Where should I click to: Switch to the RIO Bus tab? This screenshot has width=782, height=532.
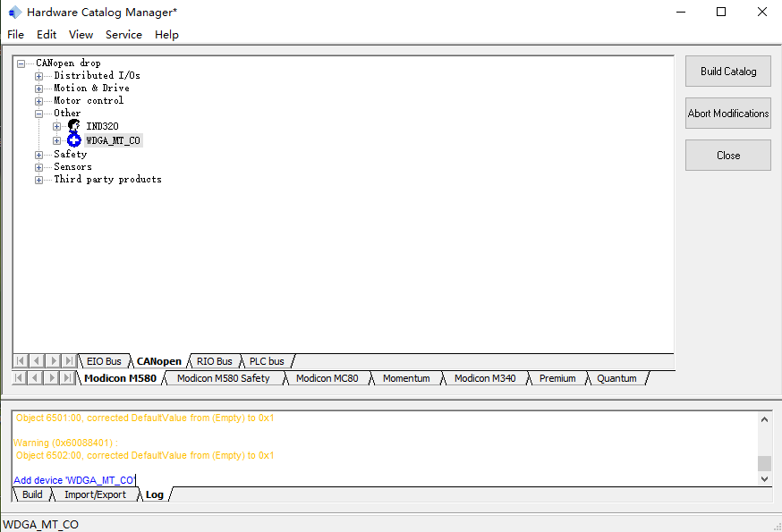[x=215, y=361]
